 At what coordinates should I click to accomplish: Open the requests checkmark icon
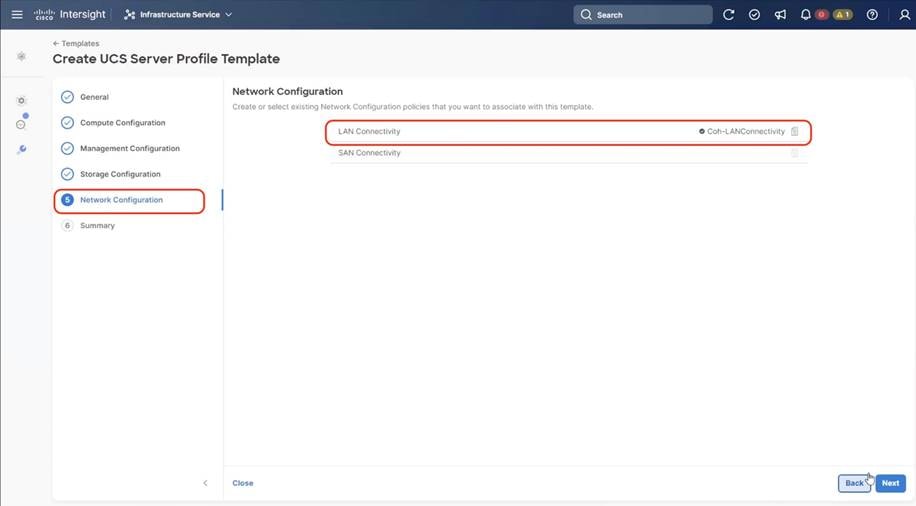coord(754,15)
